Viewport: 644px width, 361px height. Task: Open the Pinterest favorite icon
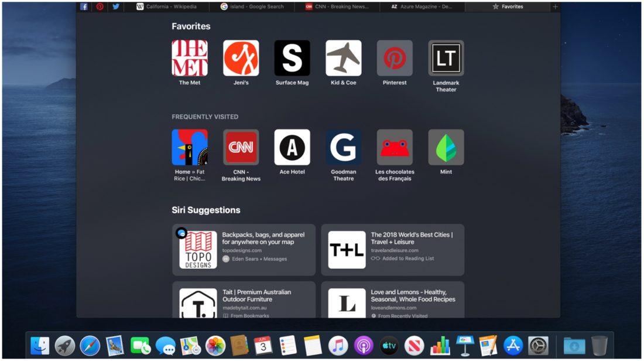[x=395, y=58]
